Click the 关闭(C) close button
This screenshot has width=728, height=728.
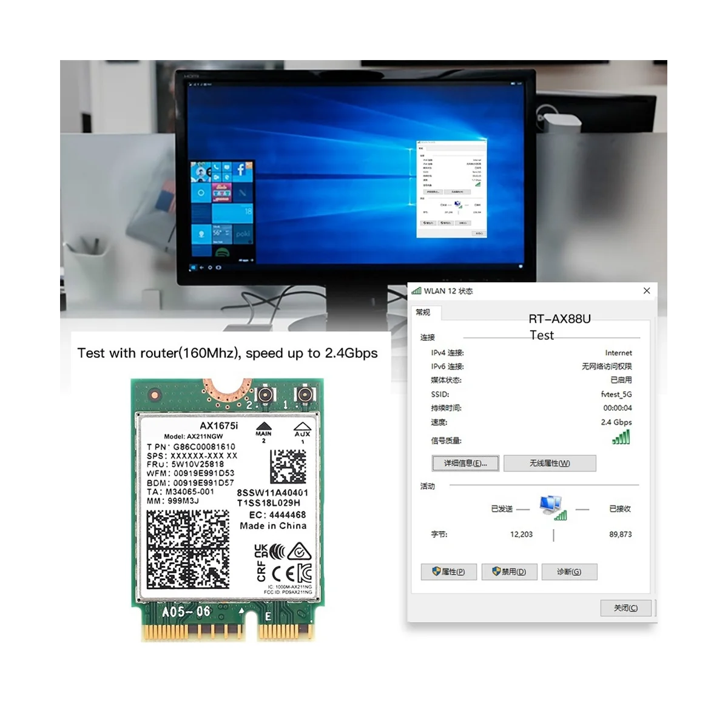coord(626,608)
